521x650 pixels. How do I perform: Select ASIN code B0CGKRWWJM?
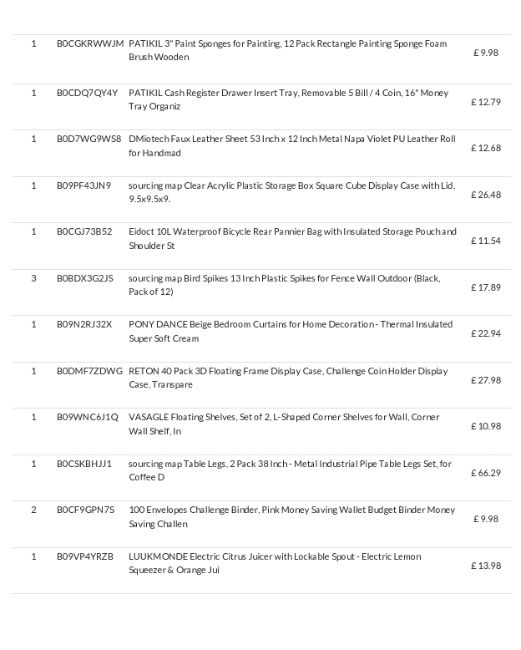[90, 44]
